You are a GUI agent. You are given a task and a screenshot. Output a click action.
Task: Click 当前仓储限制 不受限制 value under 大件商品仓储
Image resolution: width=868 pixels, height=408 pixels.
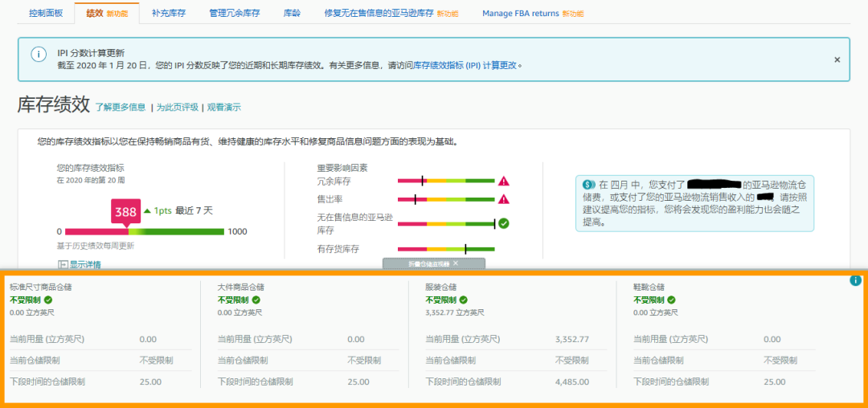(x=364, y=361)
